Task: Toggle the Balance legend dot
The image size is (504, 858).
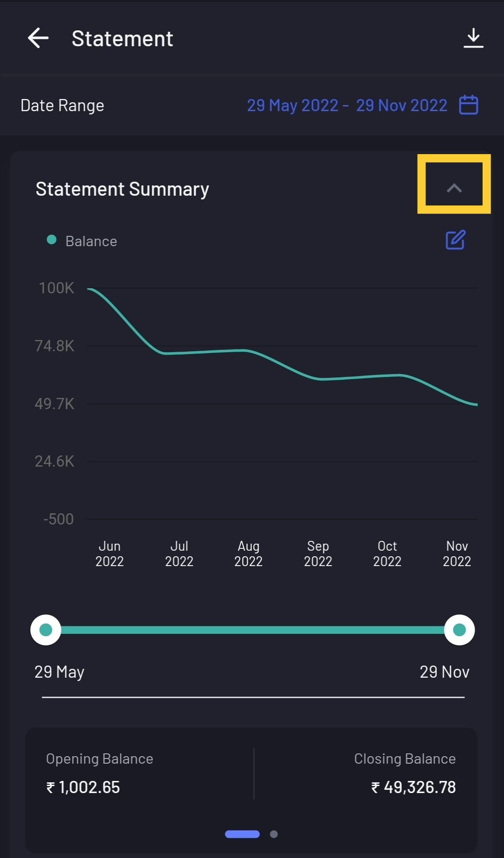Action: coord(52,240)
